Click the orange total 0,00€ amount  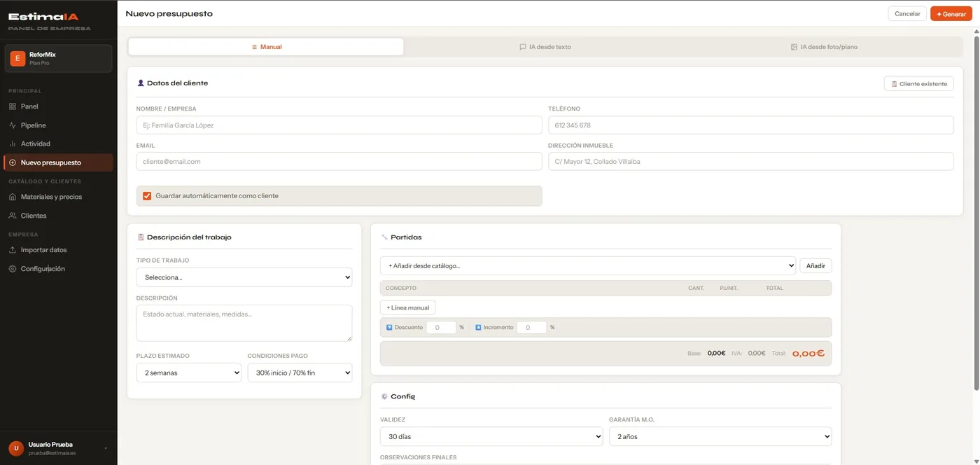[808, 354]
